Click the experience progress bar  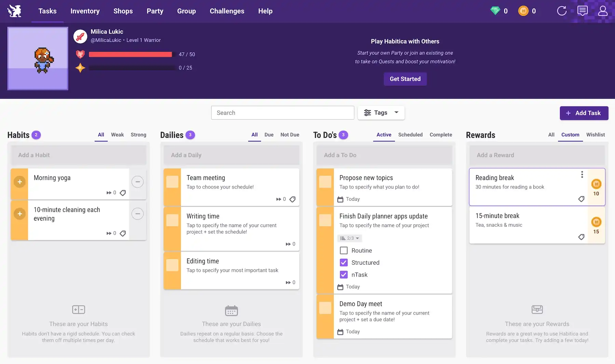tap(132, 68)
